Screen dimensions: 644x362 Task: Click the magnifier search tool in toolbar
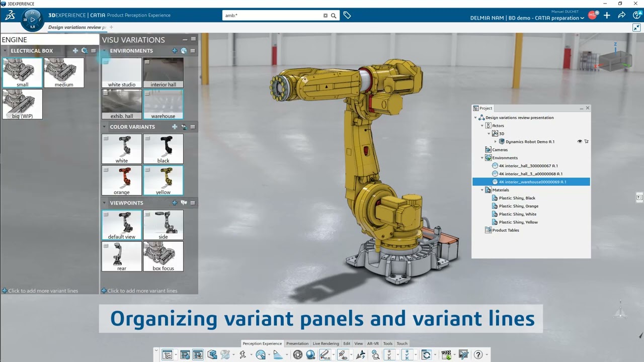375,354
